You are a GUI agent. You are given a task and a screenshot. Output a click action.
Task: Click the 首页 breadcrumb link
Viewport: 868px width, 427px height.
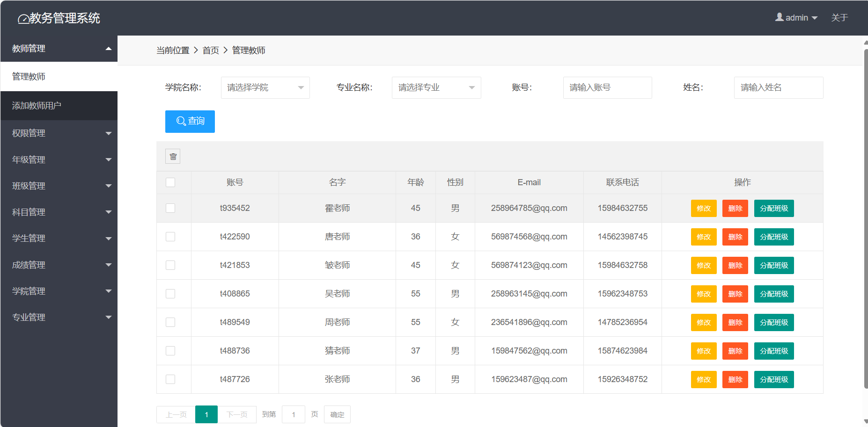211,50
